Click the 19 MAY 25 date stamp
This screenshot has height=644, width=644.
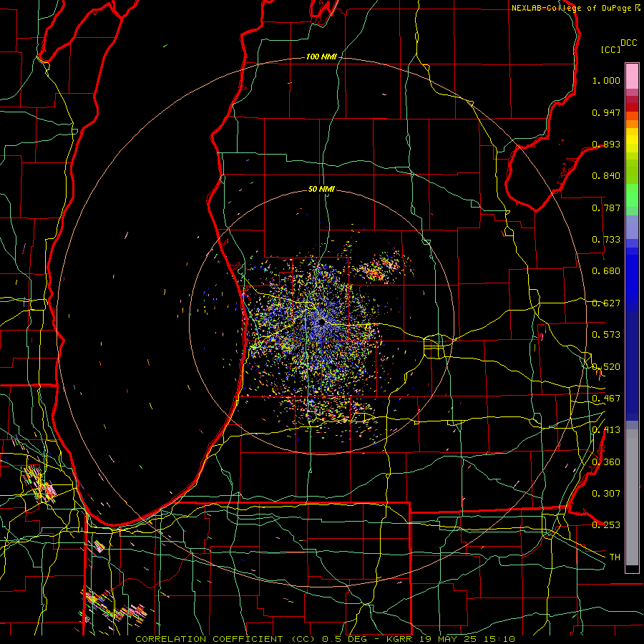click(x=448, y=639)
